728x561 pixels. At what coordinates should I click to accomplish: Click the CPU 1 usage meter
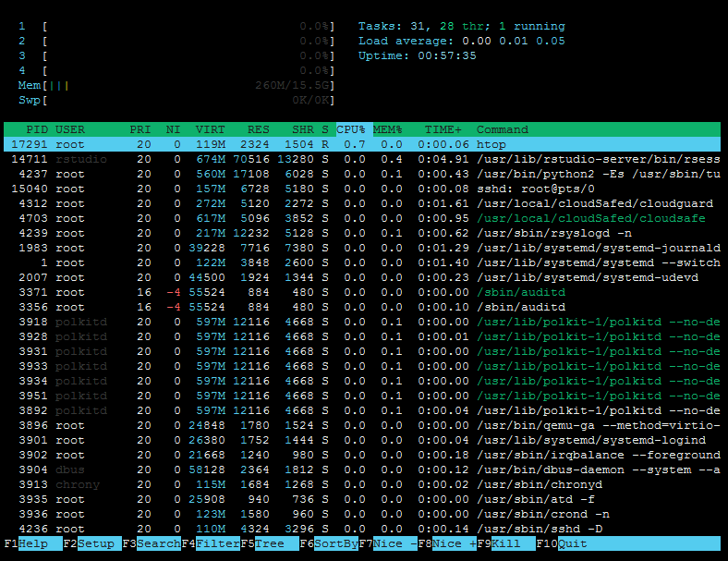pos(176,27)
